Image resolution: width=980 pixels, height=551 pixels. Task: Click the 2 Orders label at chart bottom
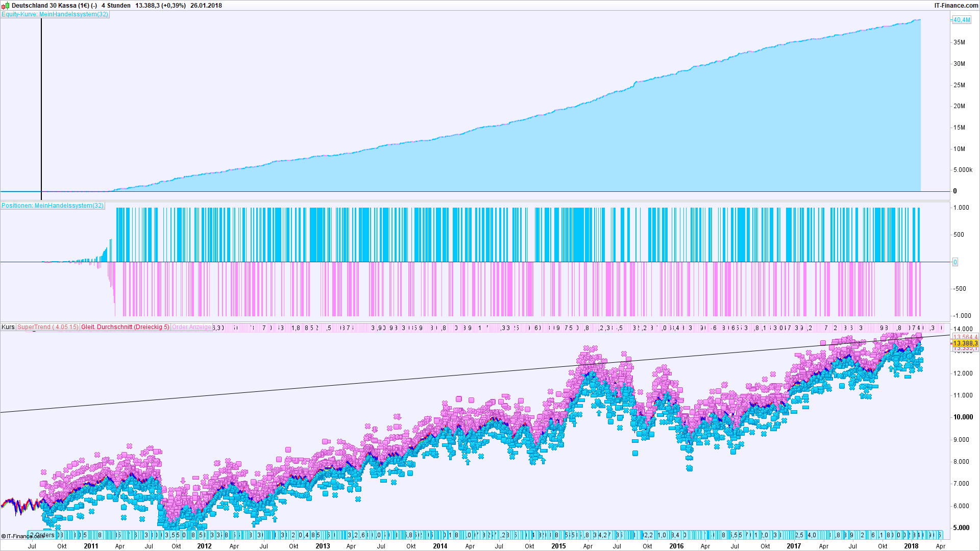point(42,535)
